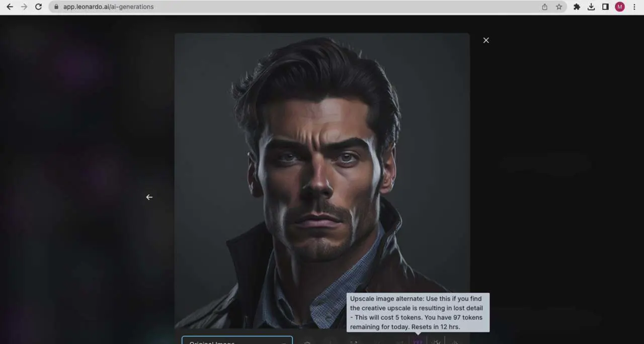Open the browser extensions puzzle menu

coord(577,7)
